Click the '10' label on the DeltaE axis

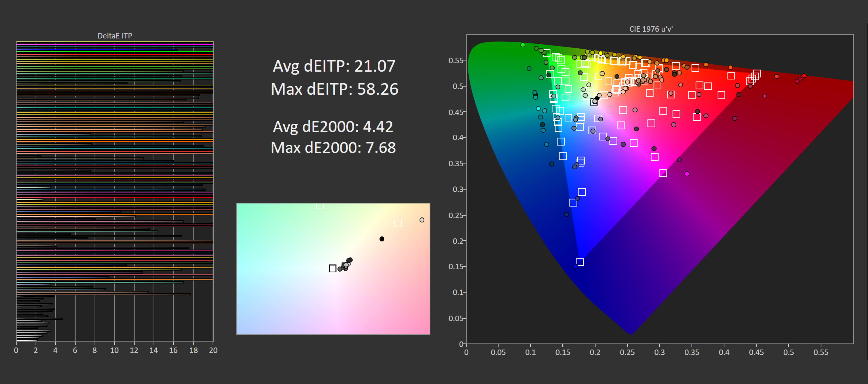[x=114, y=350]
